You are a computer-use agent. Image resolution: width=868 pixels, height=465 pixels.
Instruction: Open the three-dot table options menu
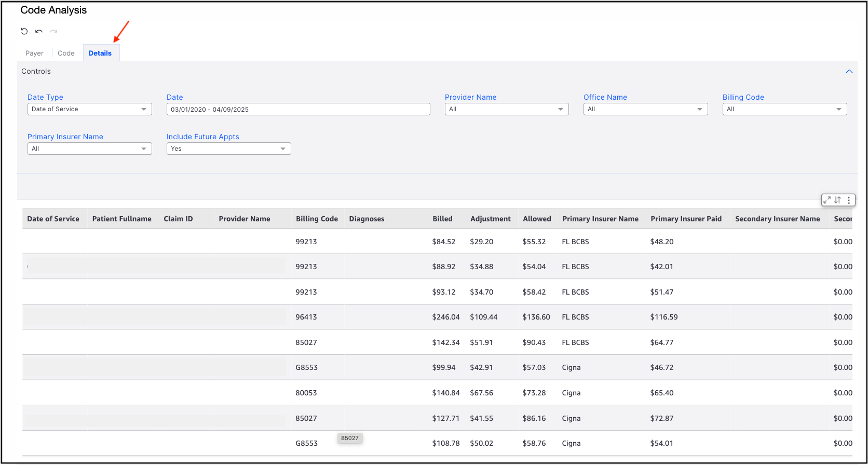point(849,200)
